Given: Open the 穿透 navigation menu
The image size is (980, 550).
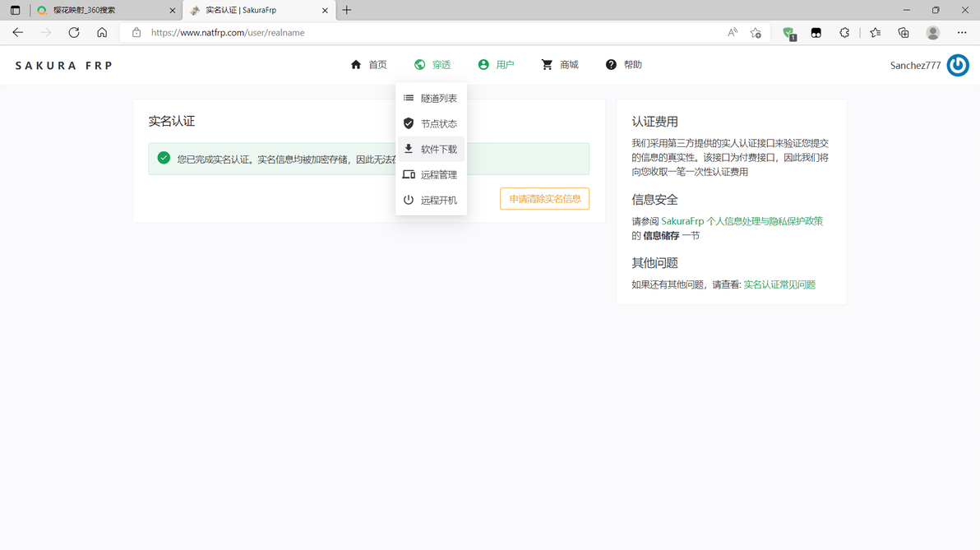Looking at the screenshot, I should [432, 64].
